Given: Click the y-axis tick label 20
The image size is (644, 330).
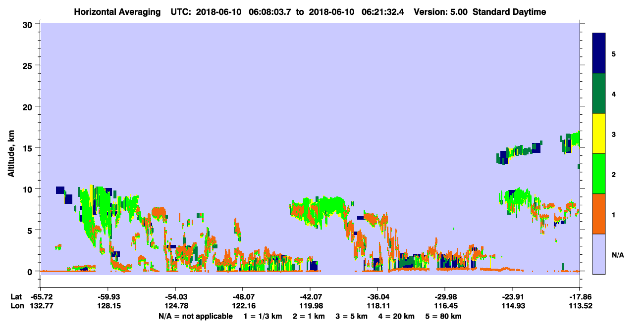Looking at the screenshot, I should [28, 106].
